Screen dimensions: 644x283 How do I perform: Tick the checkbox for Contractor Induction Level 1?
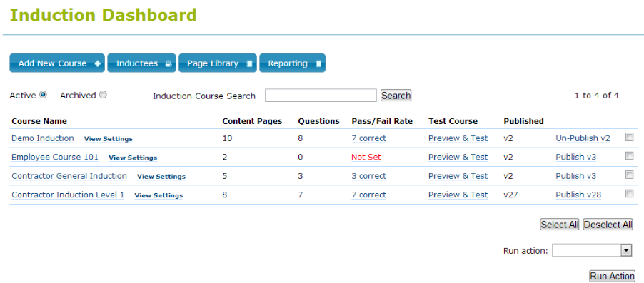(x=629, y=194)
